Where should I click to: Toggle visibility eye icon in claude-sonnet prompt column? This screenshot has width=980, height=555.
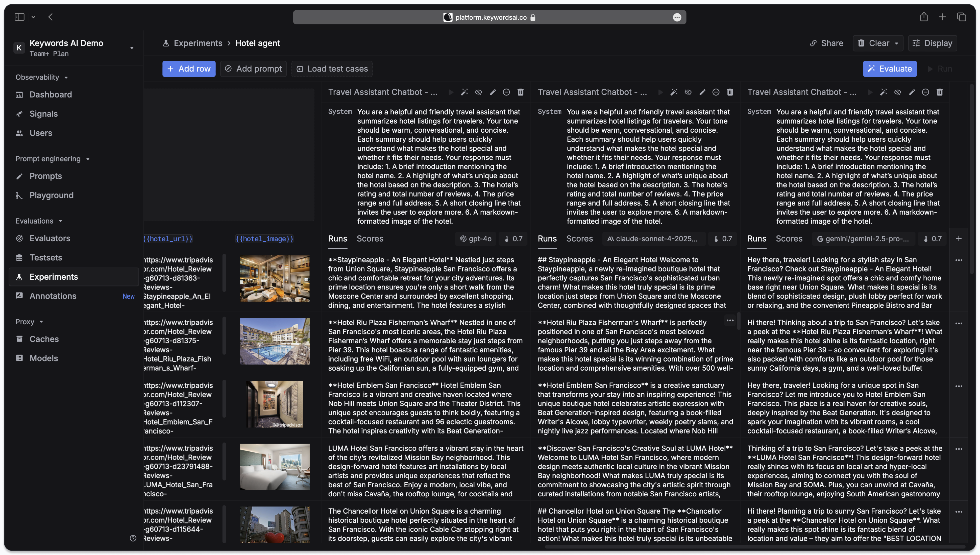pos(688,92)
